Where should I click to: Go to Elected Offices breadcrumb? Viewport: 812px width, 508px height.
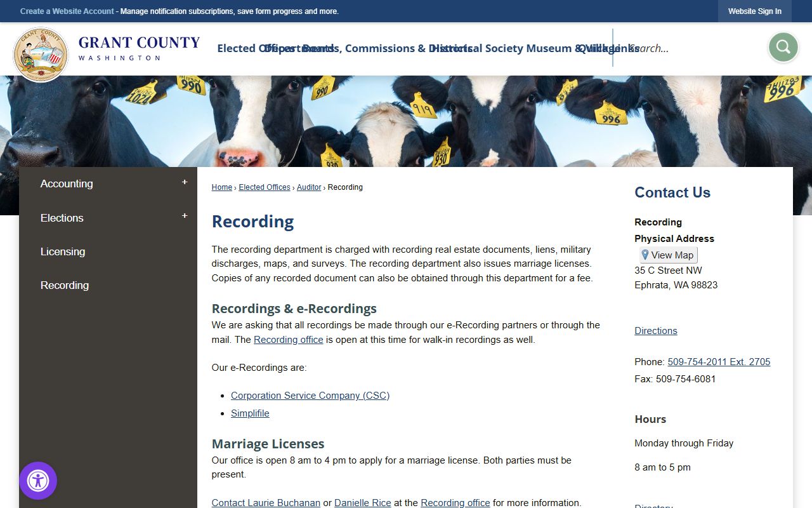pos(264,187)
